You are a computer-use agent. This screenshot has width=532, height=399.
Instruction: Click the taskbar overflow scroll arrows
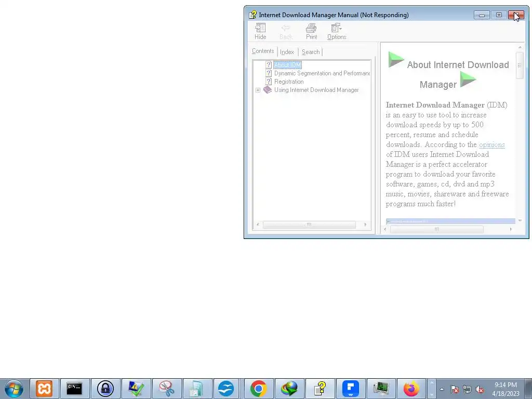click(432, 389)
